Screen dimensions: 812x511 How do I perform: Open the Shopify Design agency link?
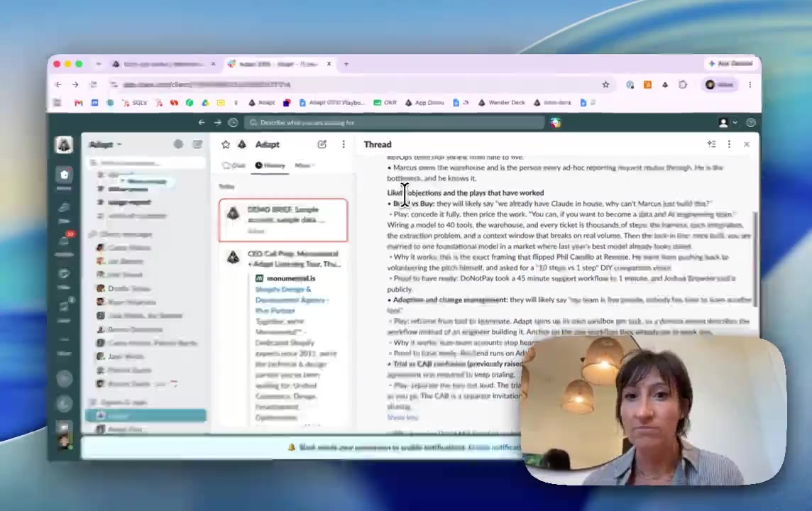(x=290, y=300)
